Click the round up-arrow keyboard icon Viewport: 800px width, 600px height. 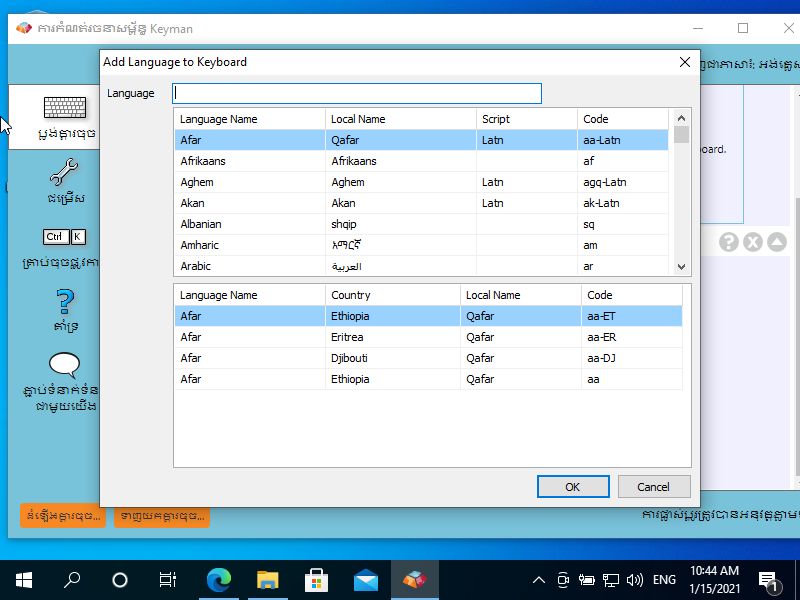(x=777, y=242)
